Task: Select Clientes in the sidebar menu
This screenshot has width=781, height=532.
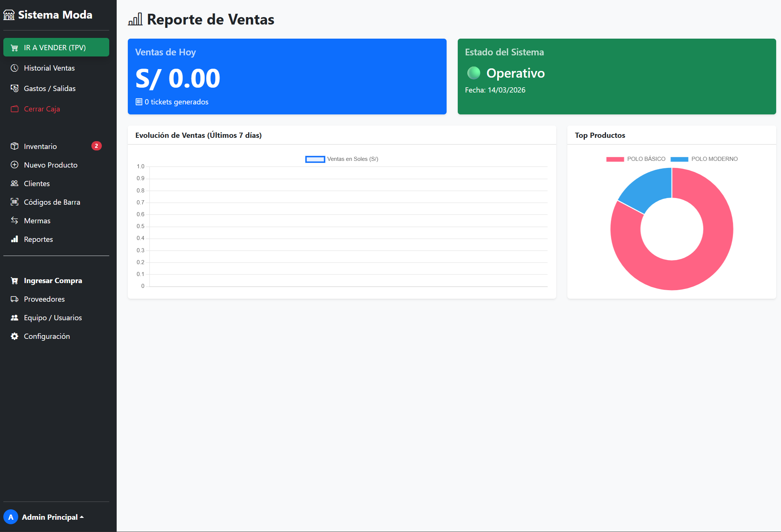Action: point(36,183)
